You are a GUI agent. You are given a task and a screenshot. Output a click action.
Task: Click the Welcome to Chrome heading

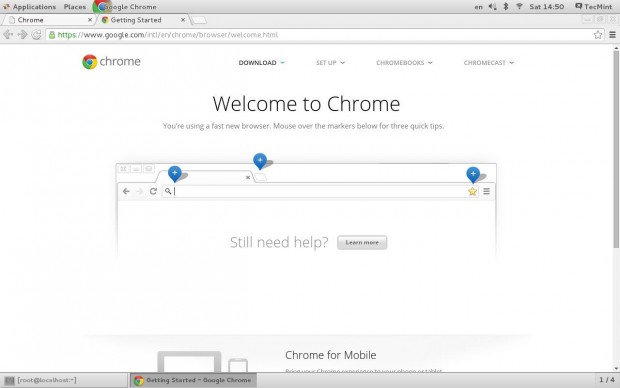tap(306, 104)
